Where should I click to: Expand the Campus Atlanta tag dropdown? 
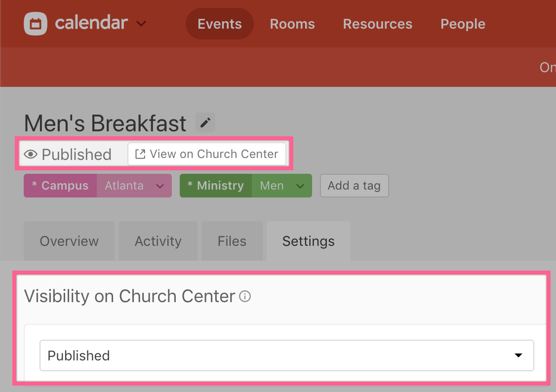click(x=160, y=186)
